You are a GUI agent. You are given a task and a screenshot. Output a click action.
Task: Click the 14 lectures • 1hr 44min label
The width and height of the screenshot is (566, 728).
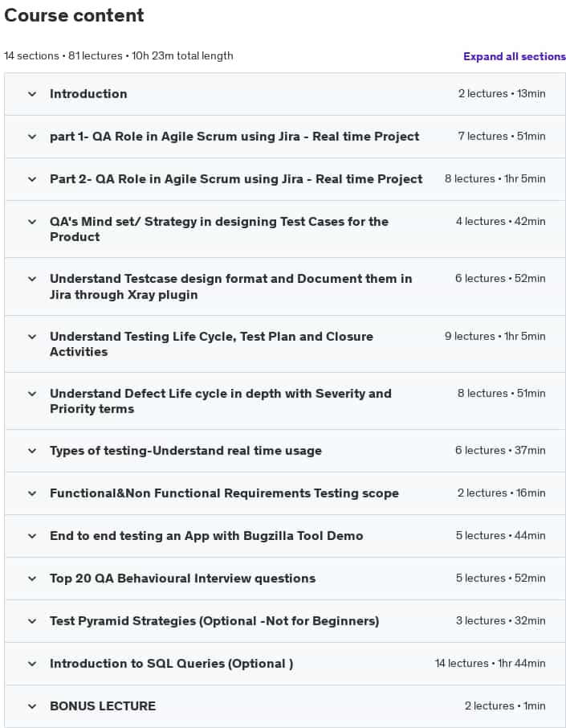[490, 663]
